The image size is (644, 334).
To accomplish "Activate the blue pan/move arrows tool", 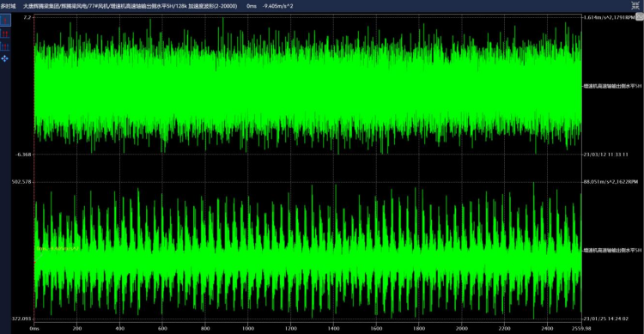I will click(x=5, y=58).
